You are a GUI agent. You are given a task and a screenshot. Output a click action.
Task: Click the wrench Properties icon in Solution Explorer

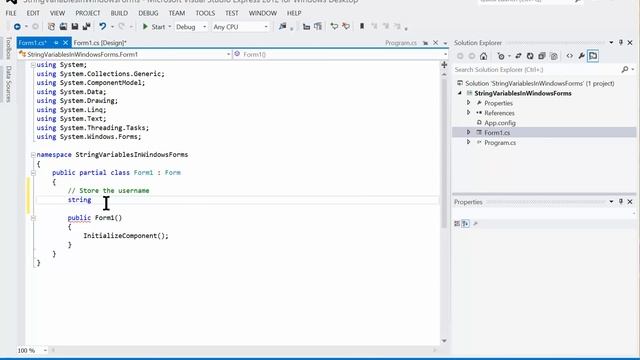tap(581, 56)
